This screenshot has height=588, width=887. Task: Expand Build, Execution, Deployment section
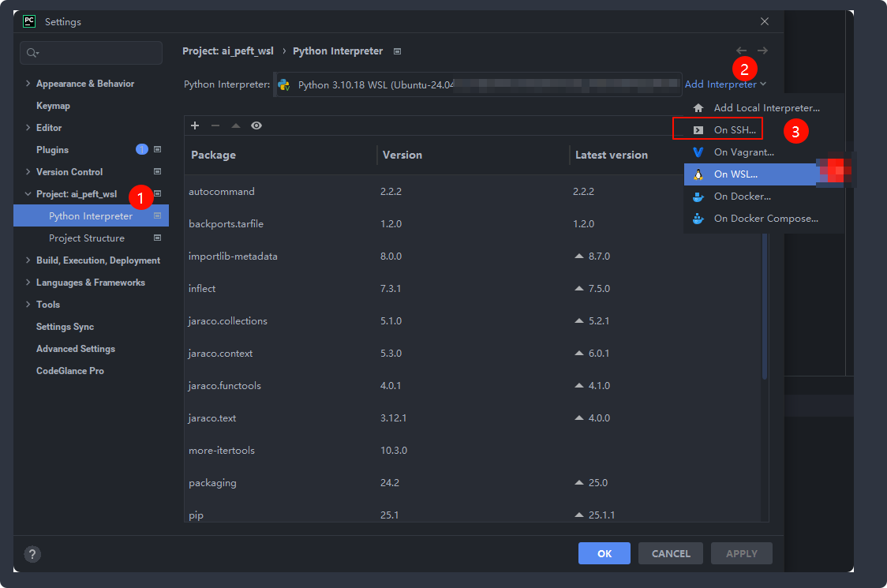[x=28, y=260]
